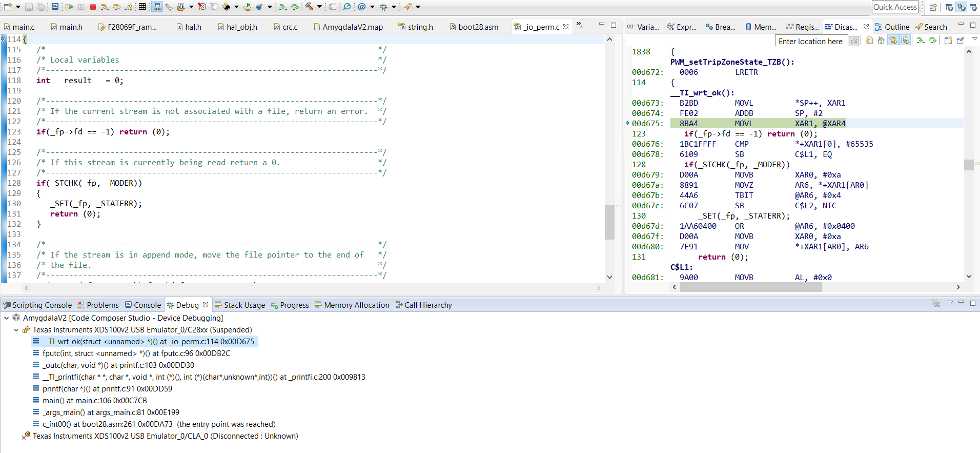Click the Build hammer icon

[309, 7]
